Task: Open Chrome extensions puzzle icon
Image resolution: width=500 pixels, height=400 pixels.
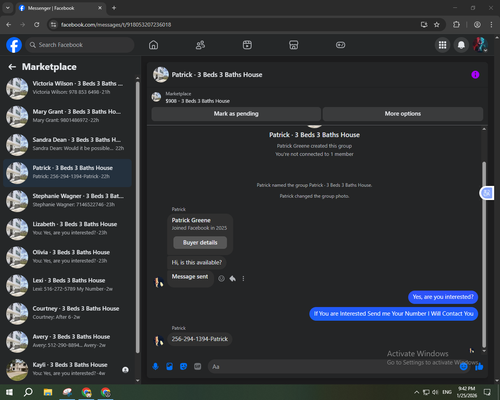Action: tap(456, 25)
